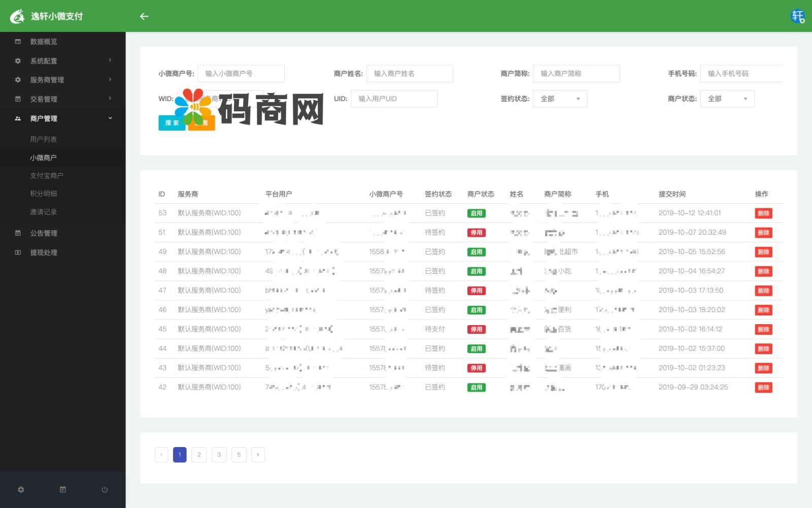Click the 公告管理 announcement icon
Screen dimensions: 812x508
[x=18, y=233]
